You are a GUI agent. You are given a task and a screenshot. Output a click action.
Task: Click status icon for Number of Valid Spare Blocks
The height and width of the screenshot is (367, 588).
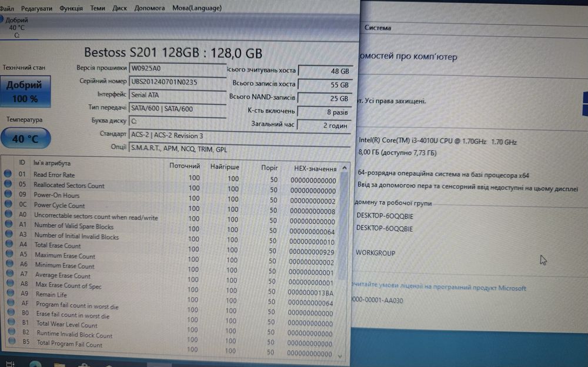tap(9, 223)
